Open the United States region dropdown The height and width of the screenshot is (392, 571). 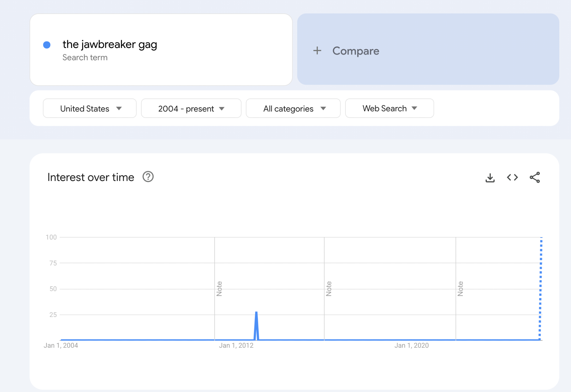point(90,108)
